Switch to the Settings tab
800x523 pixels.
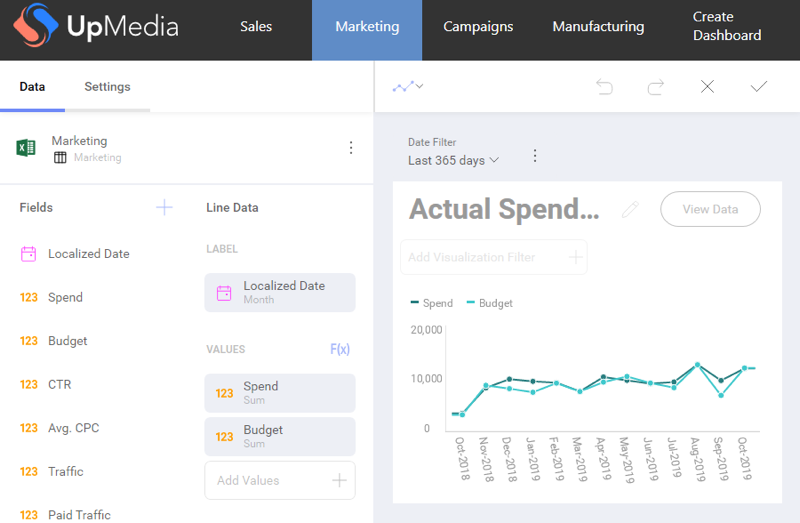pyautogui.click(x=107, y=87)
